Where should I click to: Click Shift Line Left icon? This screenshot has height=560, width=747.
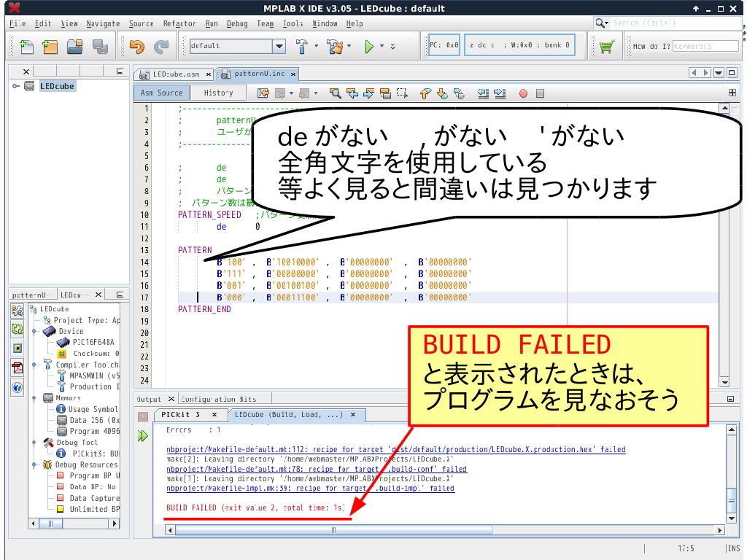pos(483,93)
